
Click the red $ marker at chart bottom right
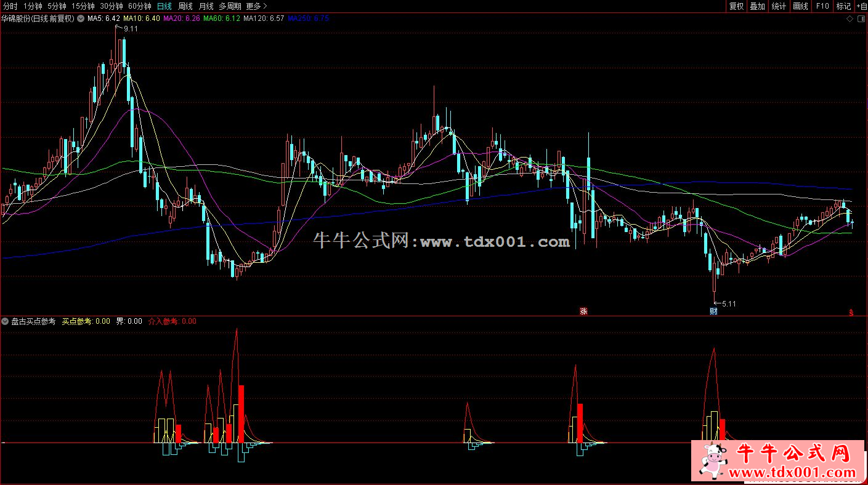click(x=852, y=312)
